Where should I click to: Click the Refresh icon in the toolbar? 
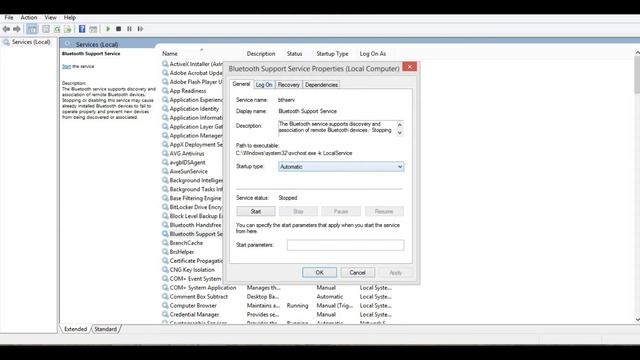[57, 29]
